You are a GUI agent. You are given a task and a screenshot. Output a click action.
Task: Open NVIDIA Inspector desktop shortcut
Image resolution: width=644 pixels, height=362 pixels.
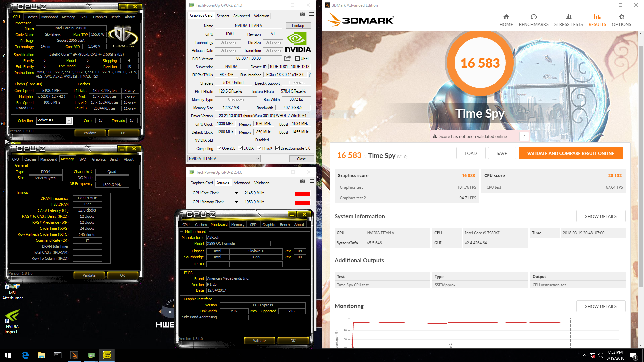coord(12,322)
